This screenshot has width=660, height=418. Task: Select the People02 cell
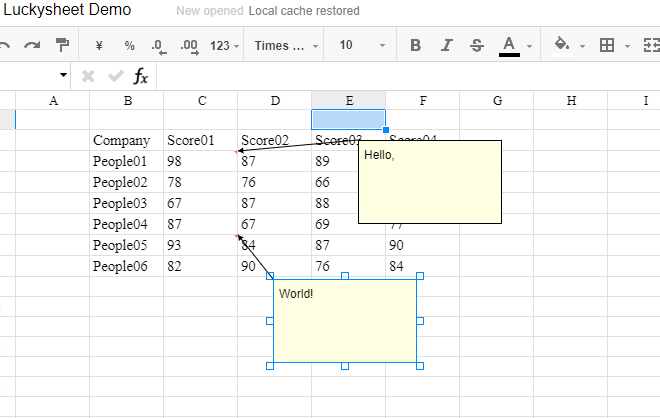click(x=127, y=182)
